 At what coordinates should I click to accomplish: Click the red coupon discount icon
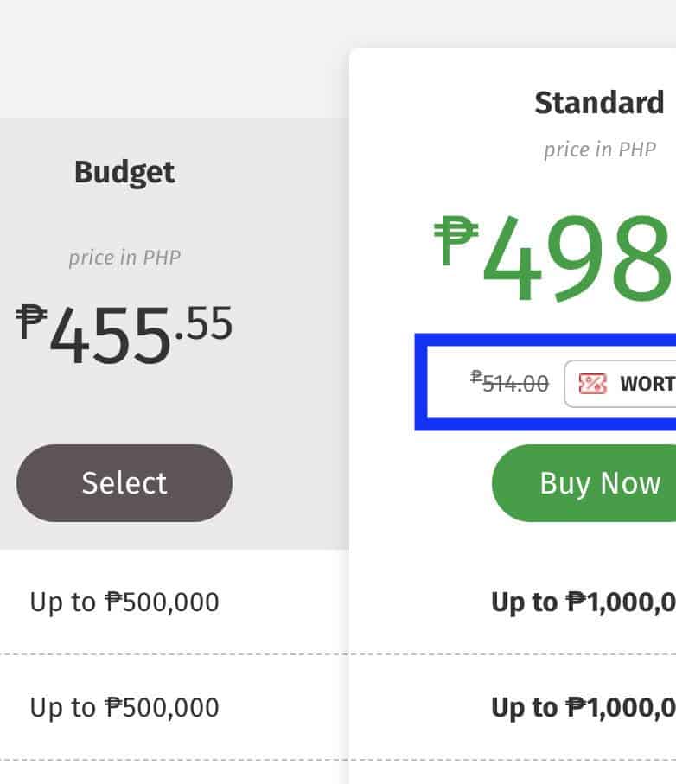tap(592, 383)
